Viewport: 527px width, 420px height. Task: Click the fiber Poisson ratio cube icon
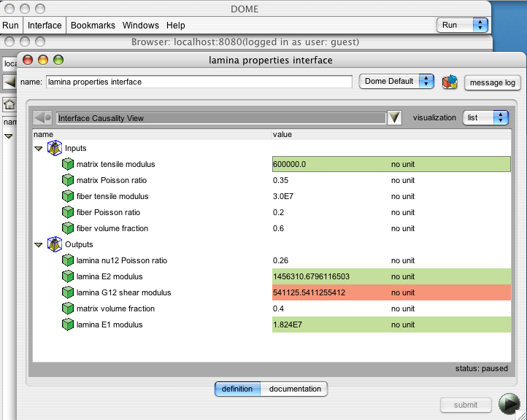(x=68, y=212)
